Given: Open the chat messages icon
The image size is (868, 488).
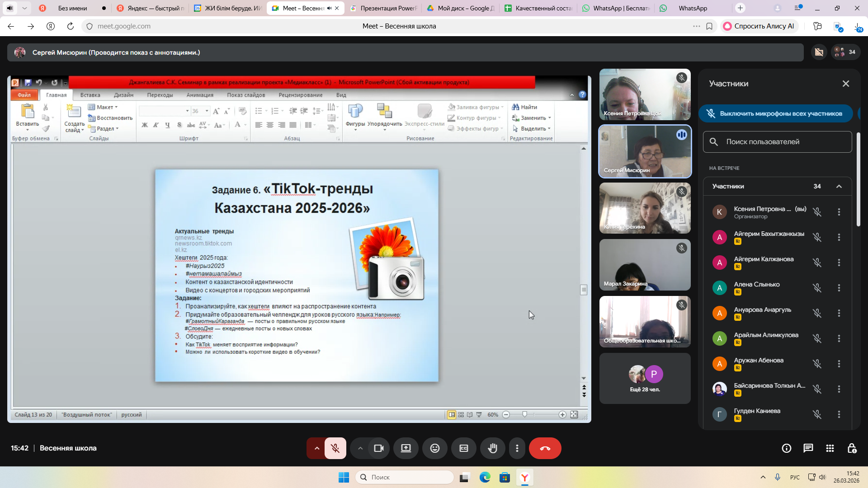Looking at the screenshot, I should pyautogui.click(x=808, y=448).
